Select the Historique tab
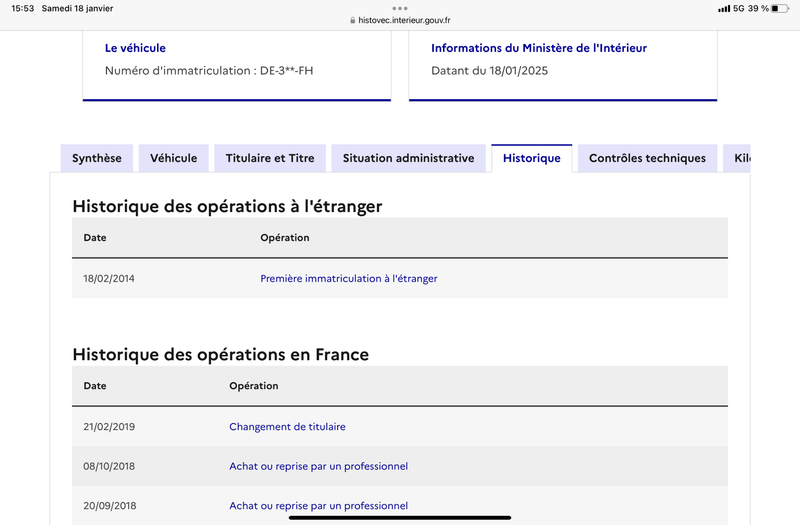800x525 pixels. click(x=532, y=158)
